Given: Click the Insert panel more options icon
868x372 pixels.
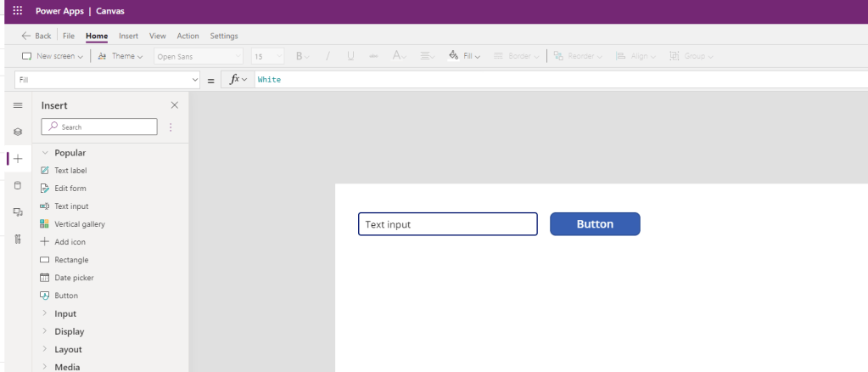Looking at the screenshot, I should click(171, 127).
